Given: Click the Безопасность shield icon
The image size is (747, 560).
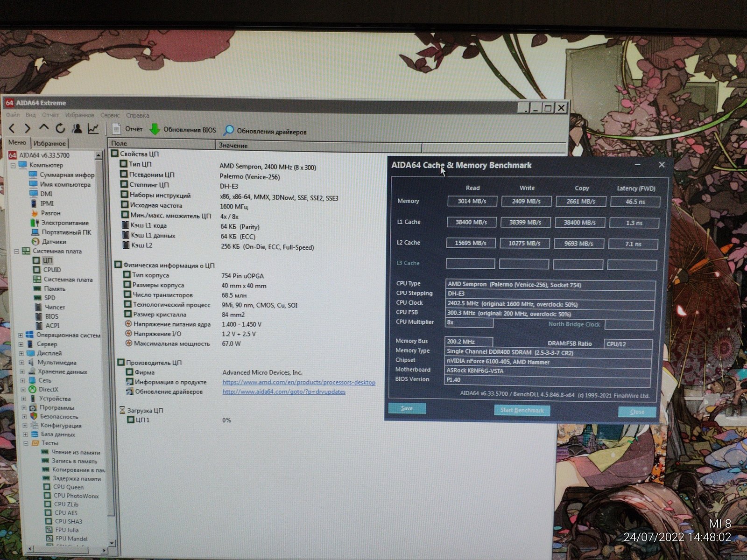Looking at the screenshot, I should [x=34, y=416].
